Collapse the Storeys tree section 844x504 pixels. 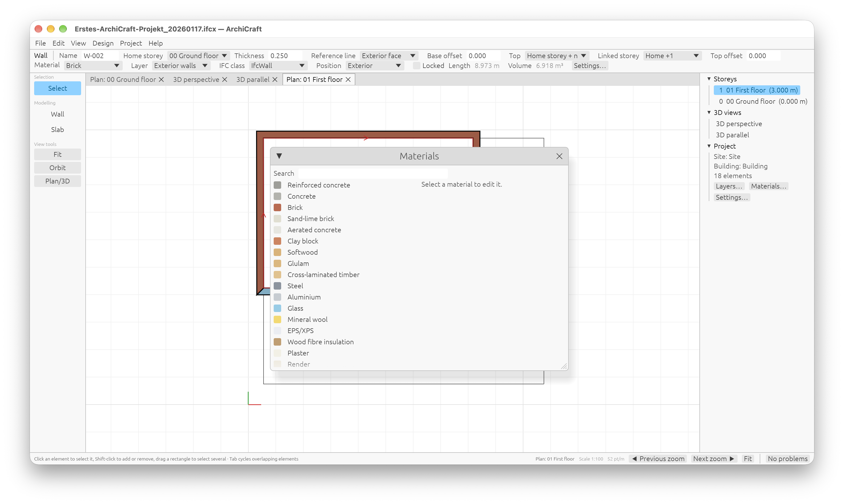tap(709, 79)
